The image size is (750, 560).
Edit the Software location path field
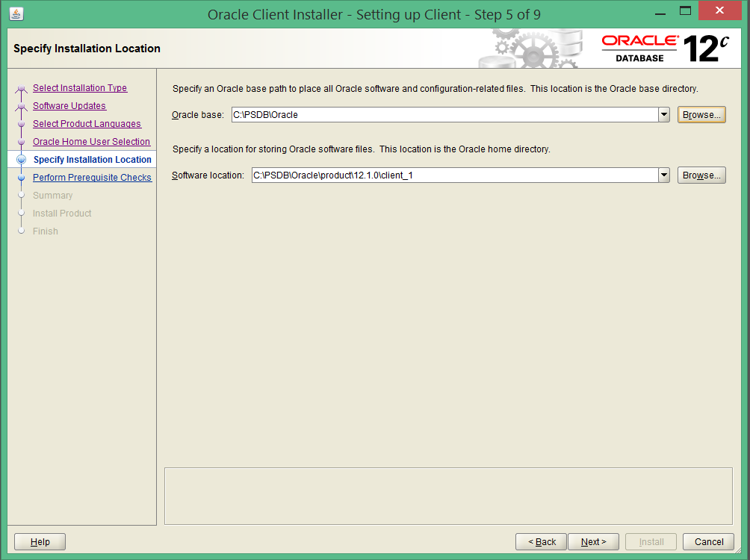pyautogui.click(x=455, y=175)
